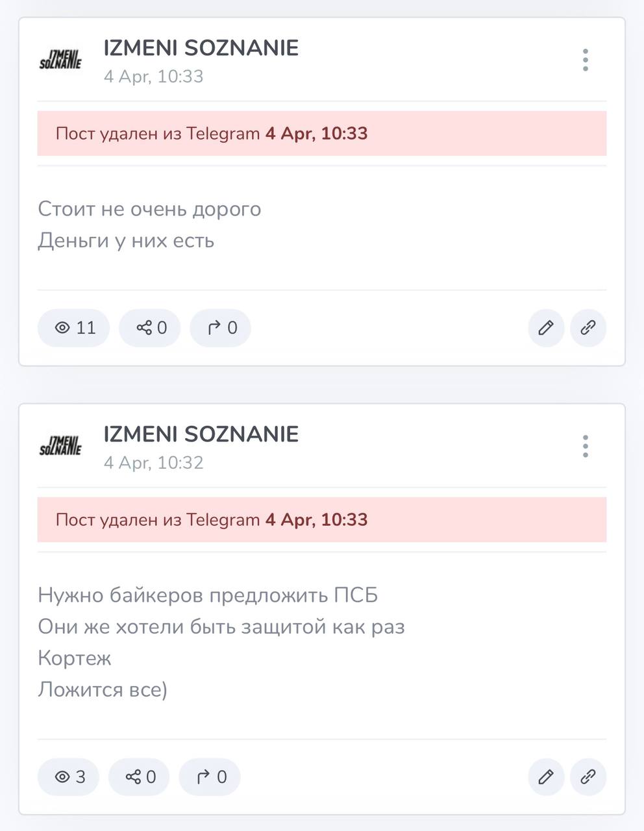Image resolution: width=644 pixels, height=831 pixels.
Task: Click the channel avatar logo on the first post
Action: pos(60,60)
